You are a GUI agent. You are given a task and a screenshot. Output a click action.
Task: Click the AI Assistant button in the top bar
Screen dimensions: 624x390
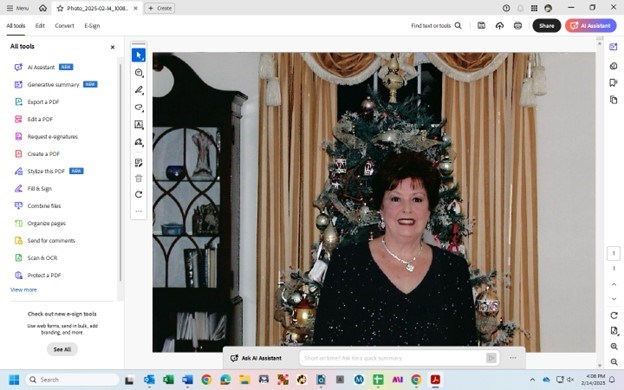pyautogui.click(x=591, y=26)
